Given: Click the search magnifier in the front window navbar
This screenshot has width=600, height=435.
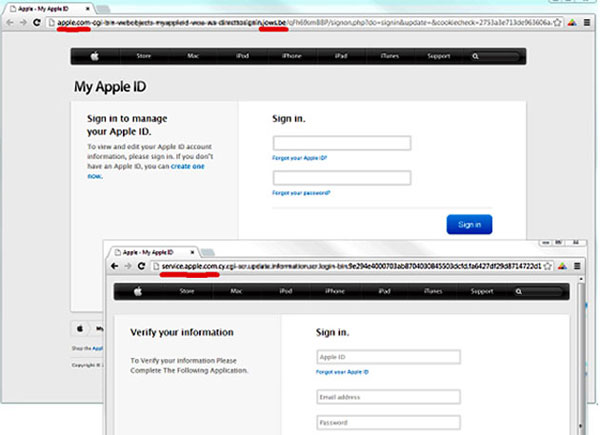Looking at the screenshot, I should 519,291.
